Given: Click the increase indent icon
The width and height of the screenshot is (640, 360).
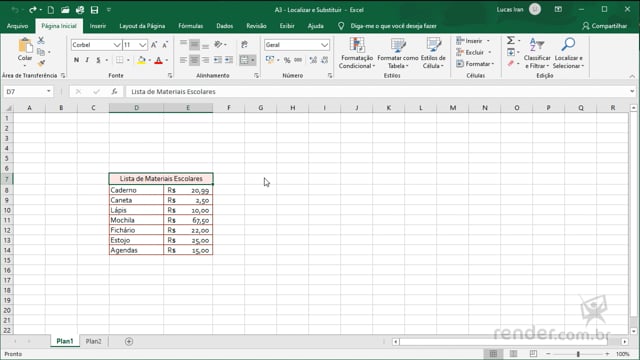Looking at the screenshot, I should [x=229, y=60].
